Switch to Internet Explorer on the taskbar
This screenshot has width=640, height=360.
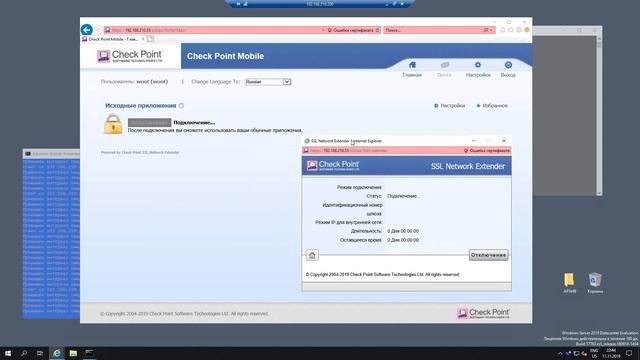(57, 353)
